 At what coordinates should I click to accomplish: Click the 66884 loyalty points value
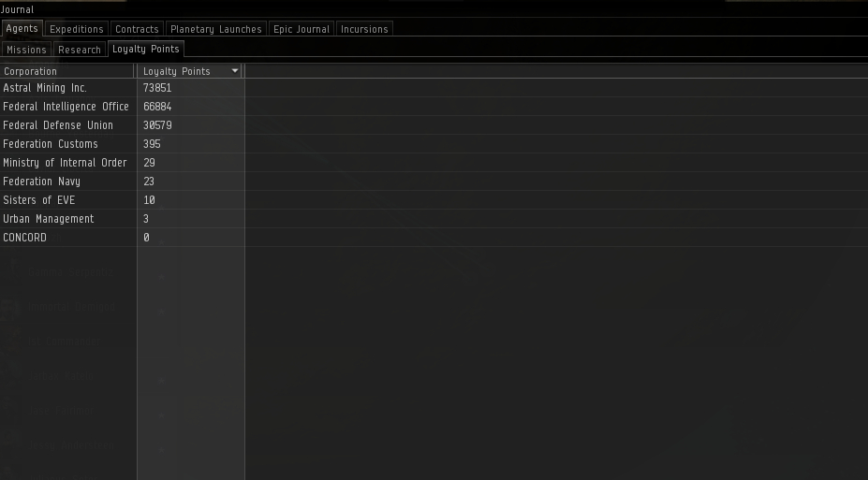click(157, 107)
